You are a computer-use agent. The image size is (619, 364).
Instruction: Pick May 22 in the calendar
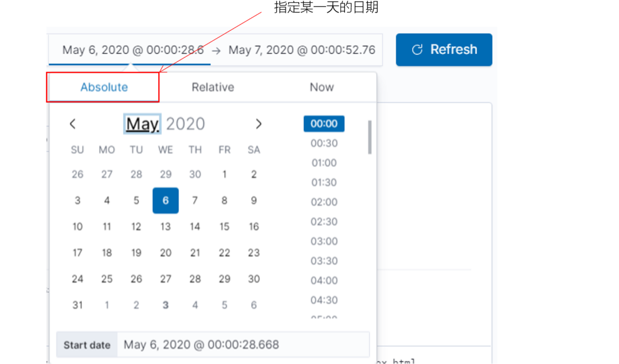pyautogui.click(x=224, y=253)
